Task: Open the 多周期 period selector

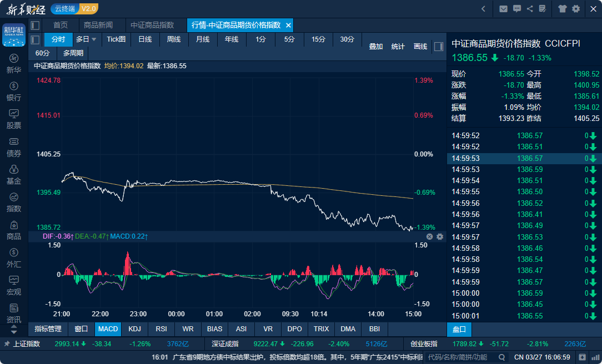Action: point(73,53)
